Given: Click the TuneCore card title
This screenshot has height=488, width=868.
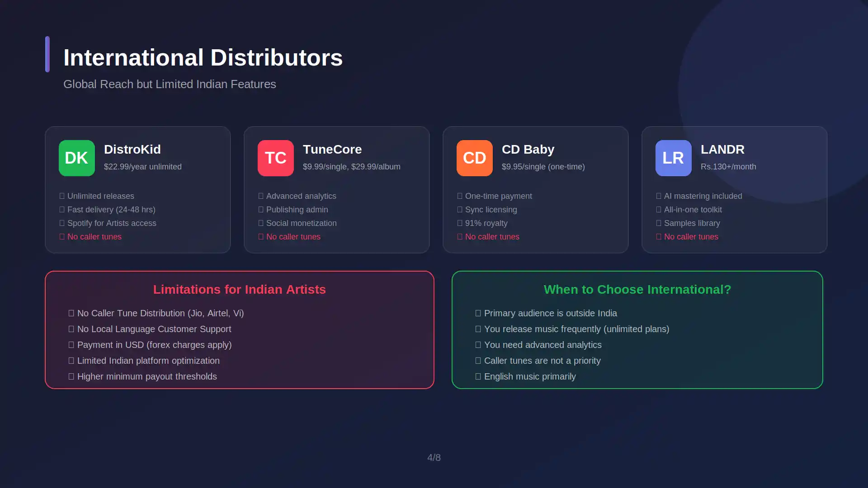Looking at the screenshot, I should 332,150.
